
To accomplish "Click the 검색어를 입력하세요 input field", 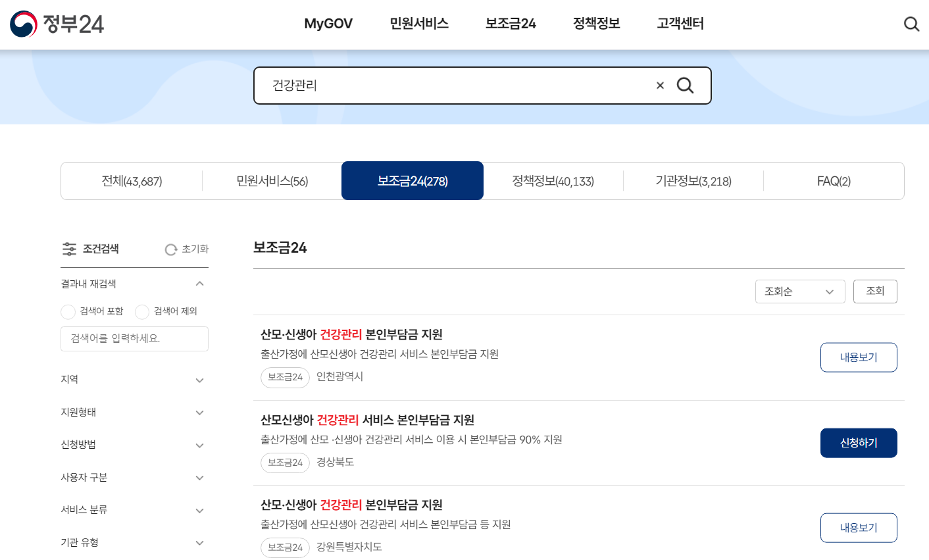I will tap(134, 339).
